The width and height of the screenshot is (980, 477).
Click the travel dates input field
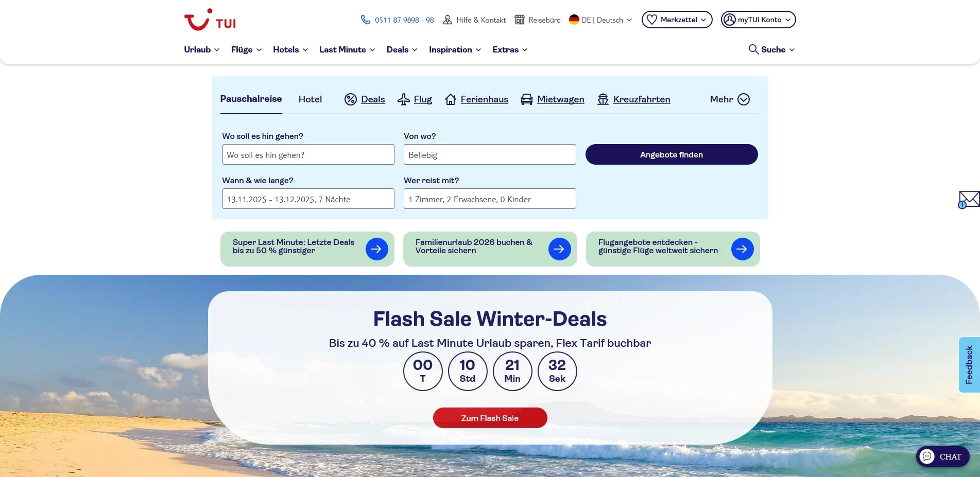[x=308, y=199]
